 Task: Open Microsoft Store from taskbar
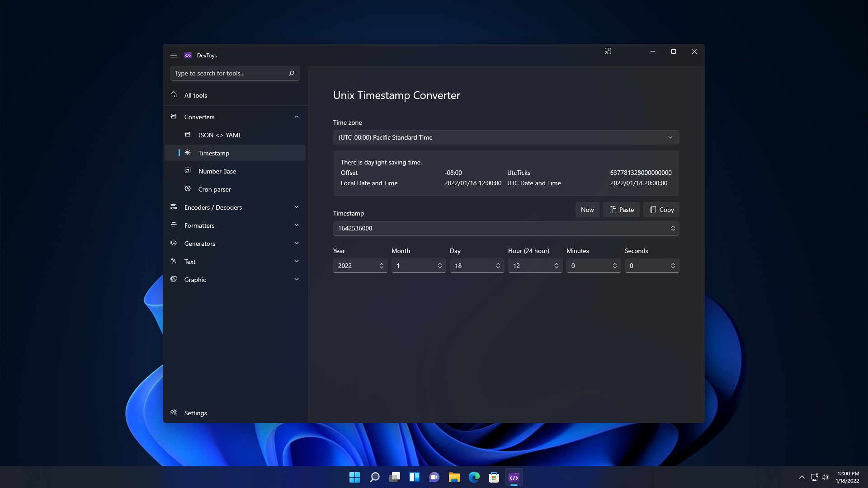(494, 477)
